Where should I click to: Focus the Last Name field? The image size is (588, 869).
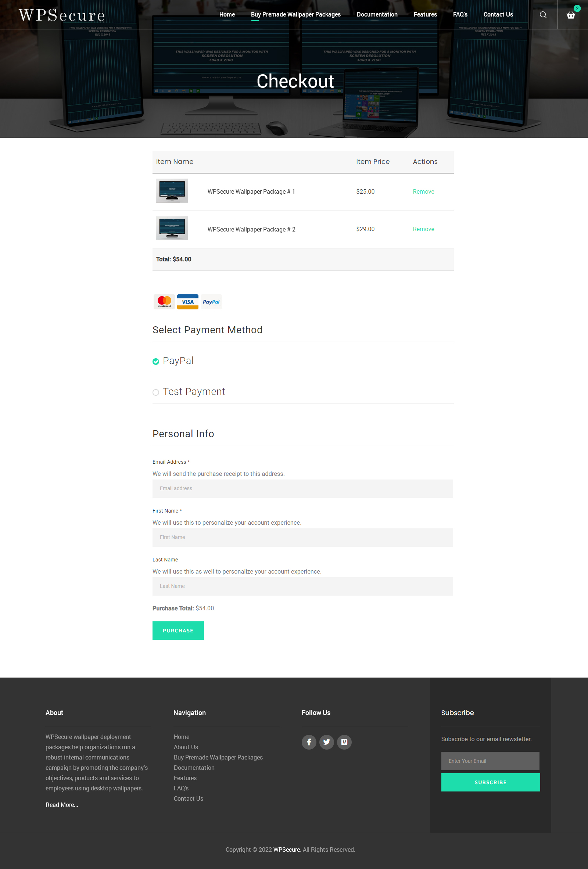[302, 586]
